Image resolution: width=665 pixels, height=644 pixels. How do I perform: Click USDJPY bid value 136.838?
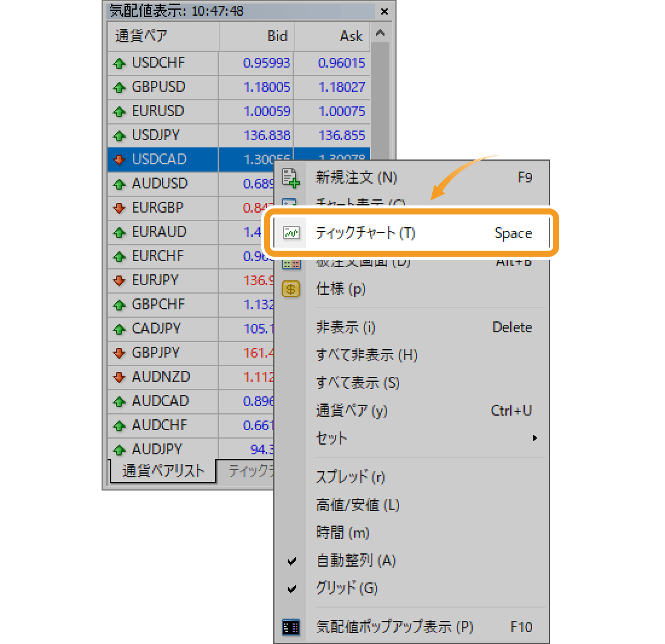click(267, 135)
